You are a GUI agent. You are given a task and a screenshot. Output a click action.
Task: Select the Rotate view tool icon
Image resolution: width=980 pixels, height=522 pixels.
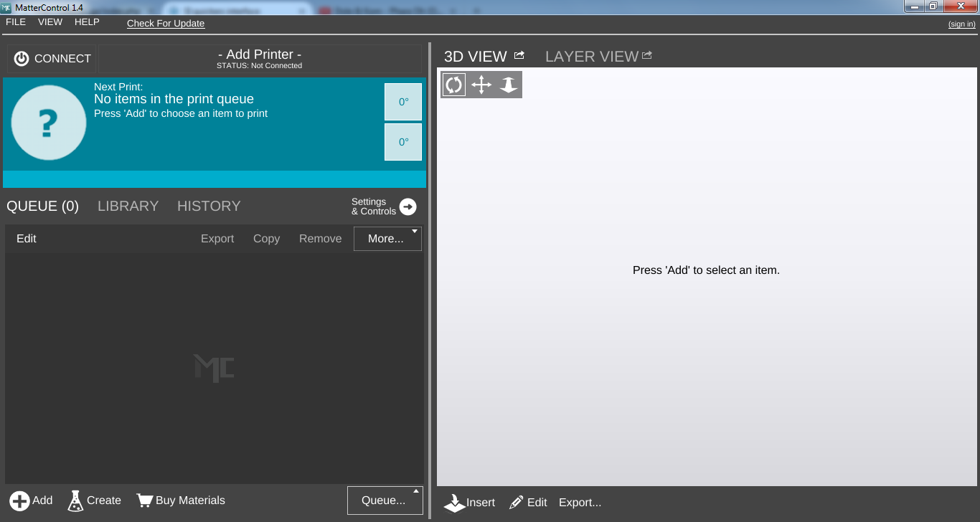pos(453,85)
